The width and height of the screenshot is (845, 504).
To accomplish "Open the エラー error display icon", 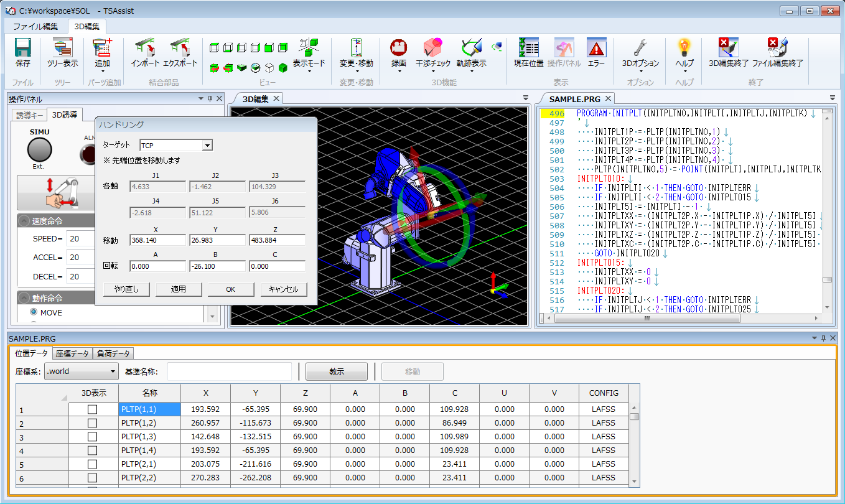I will (x=596, y=49).
